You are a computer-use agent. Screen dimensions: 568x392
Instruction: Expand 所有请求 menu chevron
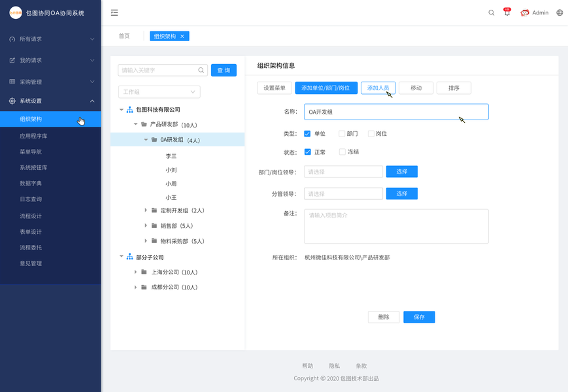pos(92,39)
